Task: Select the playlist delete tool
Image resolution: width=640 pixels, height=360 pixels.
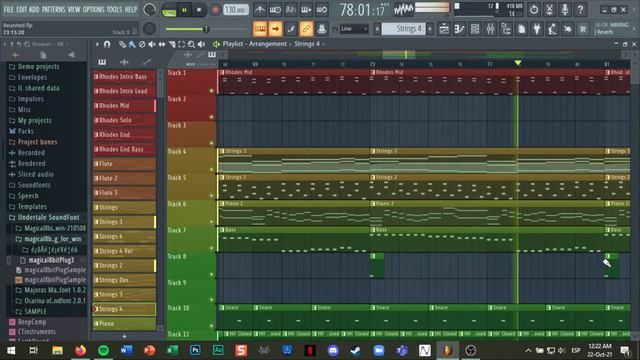Action: pyautogui.click(x=142, y=44)
